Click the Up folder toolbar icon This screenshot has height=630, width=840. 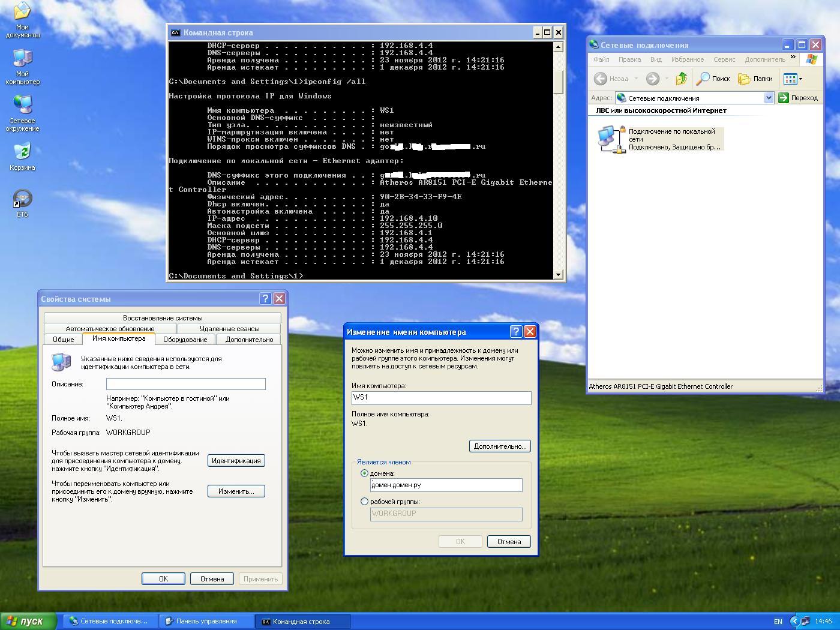pyautogui.click(x=681, y=79)
